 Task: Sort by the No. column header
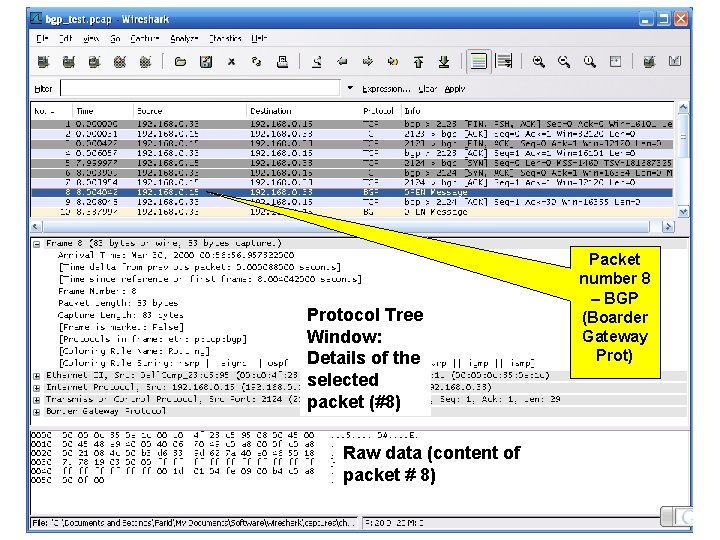pos(51,111)
